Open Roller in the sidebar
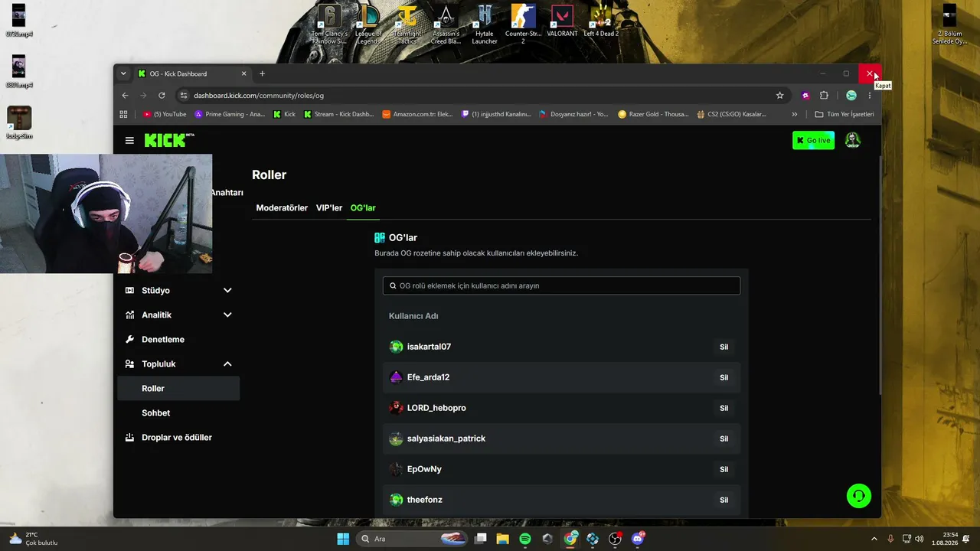The width and height of the screenshot is (980, 551). (x=178, y=388)
